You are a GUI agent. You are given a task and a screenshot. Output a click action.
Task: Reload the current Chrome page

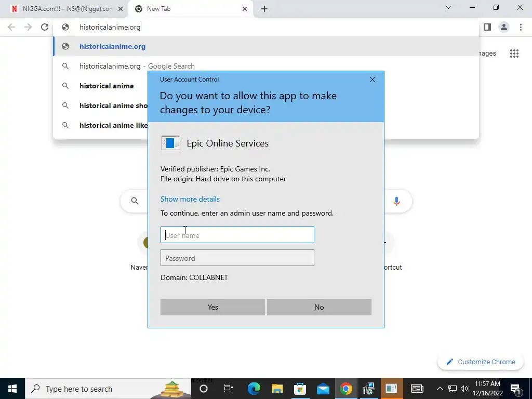pos(45,27)
